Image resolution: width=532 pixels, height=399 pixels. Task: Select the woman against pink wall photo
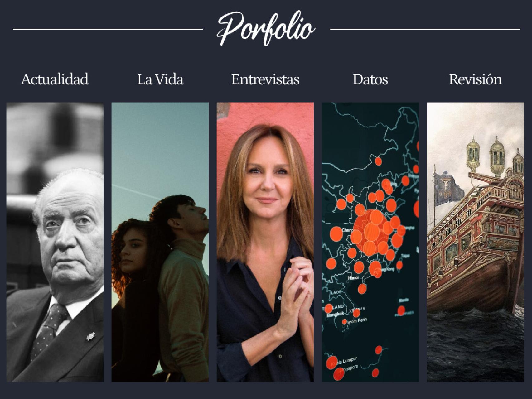pyautogui.click(x=265, y=242)
